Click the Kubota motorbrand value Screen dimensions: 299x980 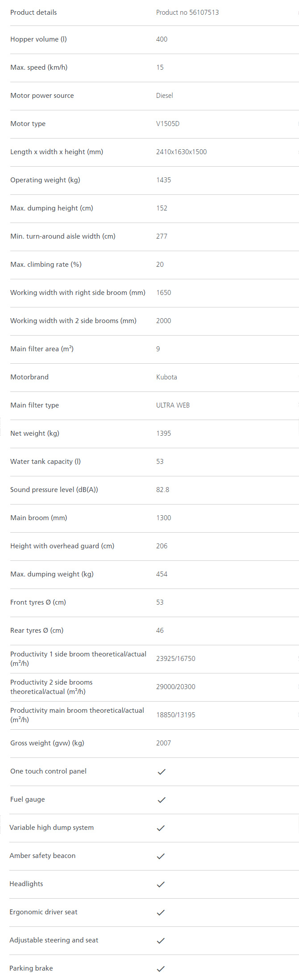pos(166,377)
